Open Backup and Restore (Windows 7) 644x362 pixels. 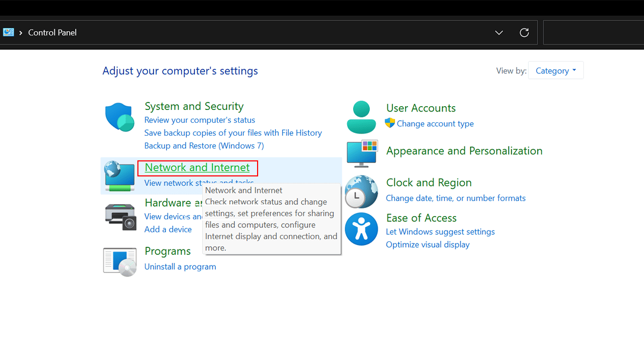[204, 145]
